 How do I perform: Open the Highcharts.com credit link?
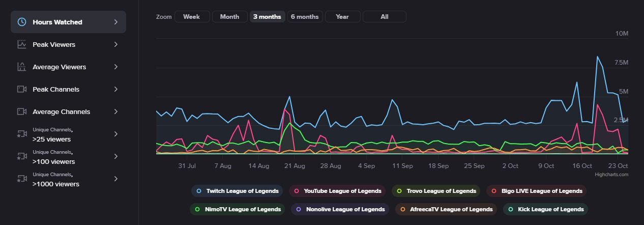(611, 174)
